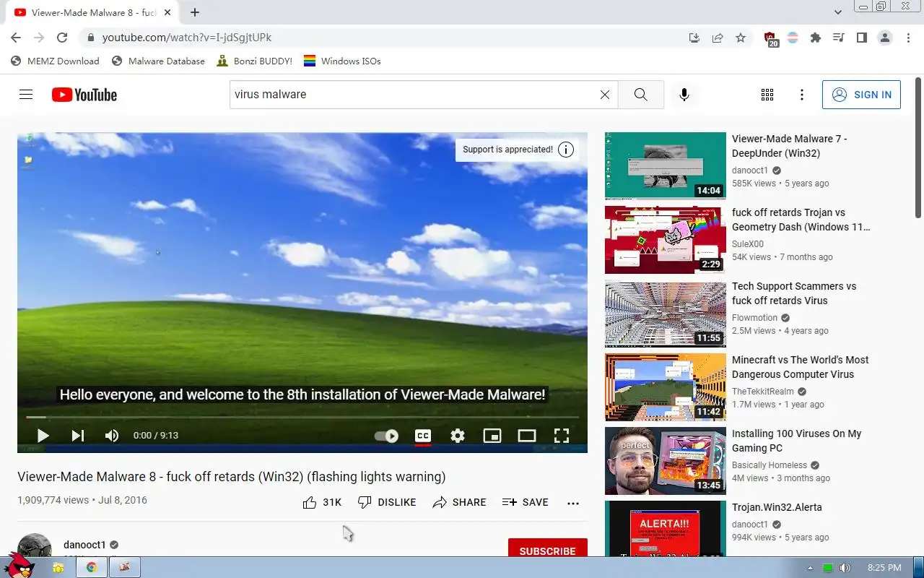Open Installing 100 Viruses video title

point(796,441)
